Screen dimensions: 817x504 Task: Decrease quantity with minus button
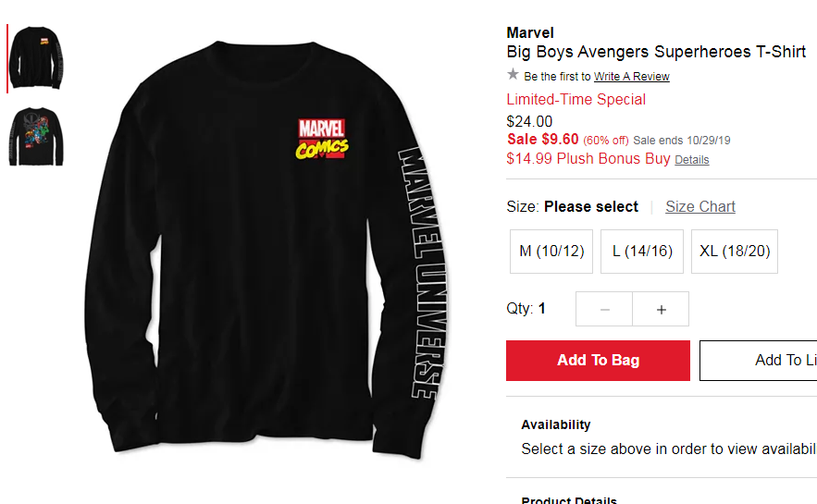[x=604, y=309]
